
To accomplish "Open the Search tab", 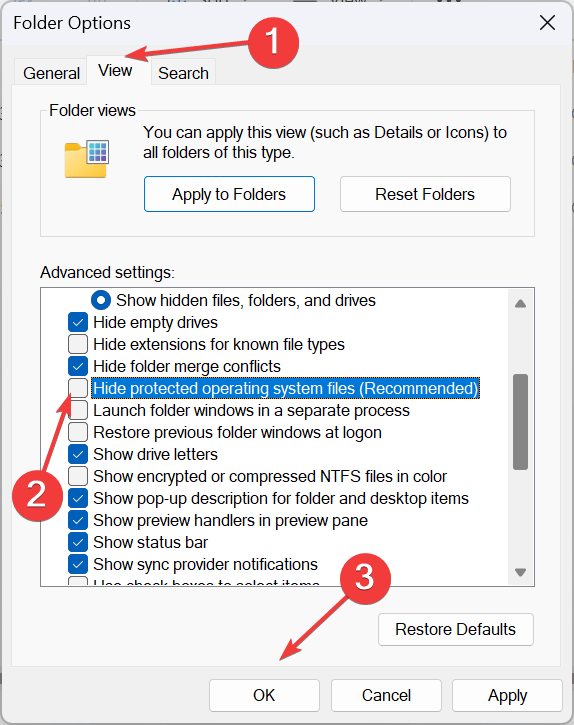I will click(x=183, y=73).
